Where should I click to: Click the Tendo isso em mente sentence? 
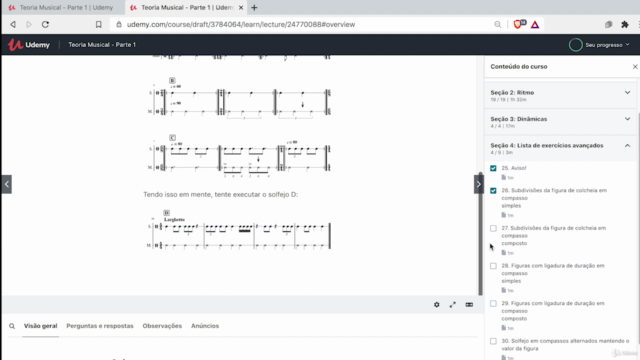coord(220,195)
